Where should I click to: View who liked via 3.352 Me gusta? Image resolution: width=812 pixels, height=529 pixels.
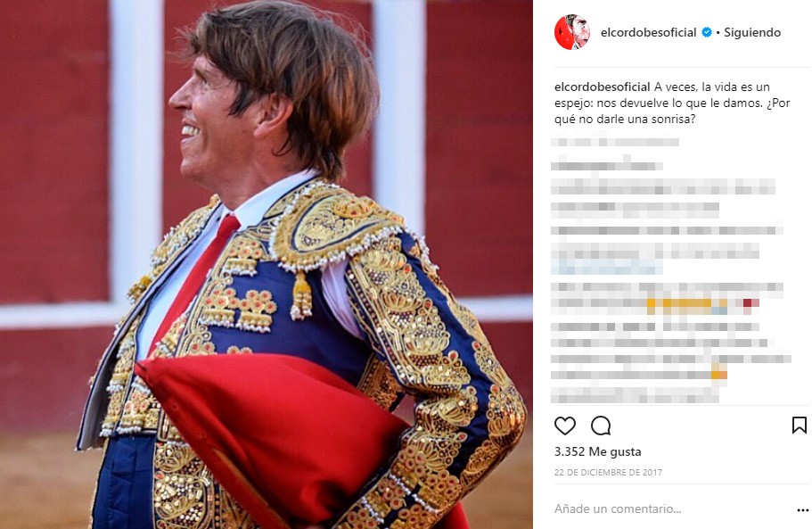(x=597, y=451)
